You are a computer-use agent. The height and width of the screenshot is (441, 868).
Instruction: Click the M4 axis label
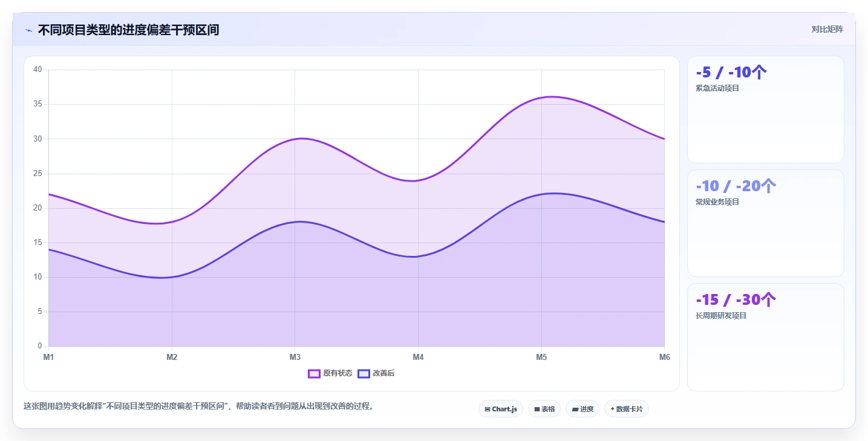click(x=418, y=357)
